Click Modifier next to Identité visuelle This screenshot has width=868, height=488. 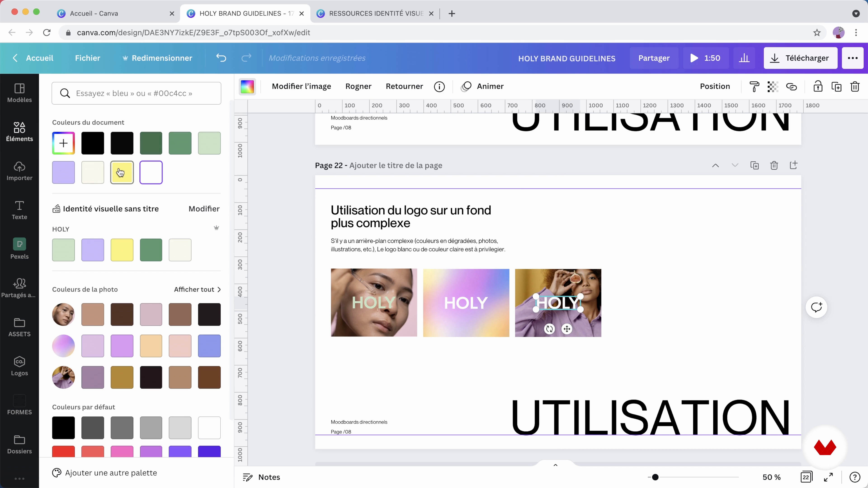[x=204, y=209]
